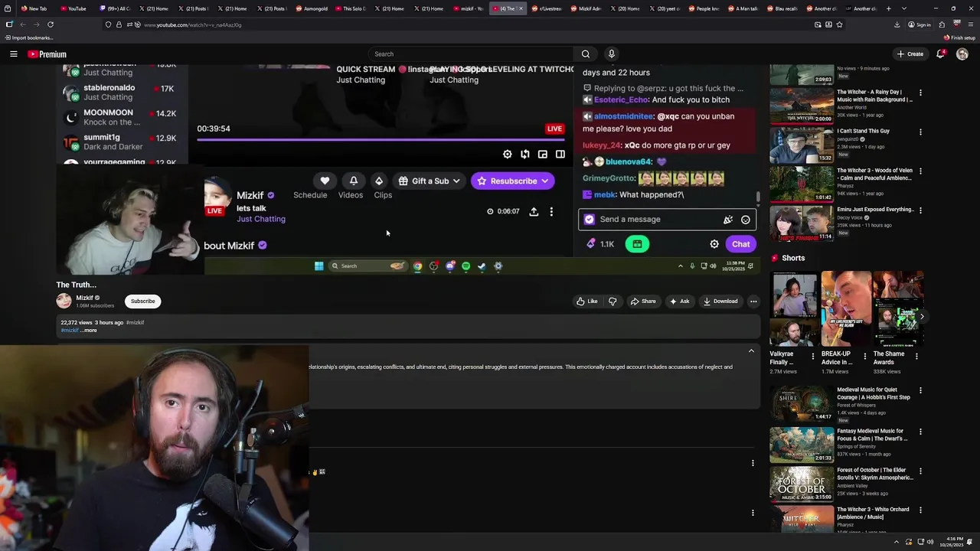Image resolution: width=980 pixels, height=551 pixels.
Task: Open options for Medieval Music for Quiet Courage
Action: point(920,390)
